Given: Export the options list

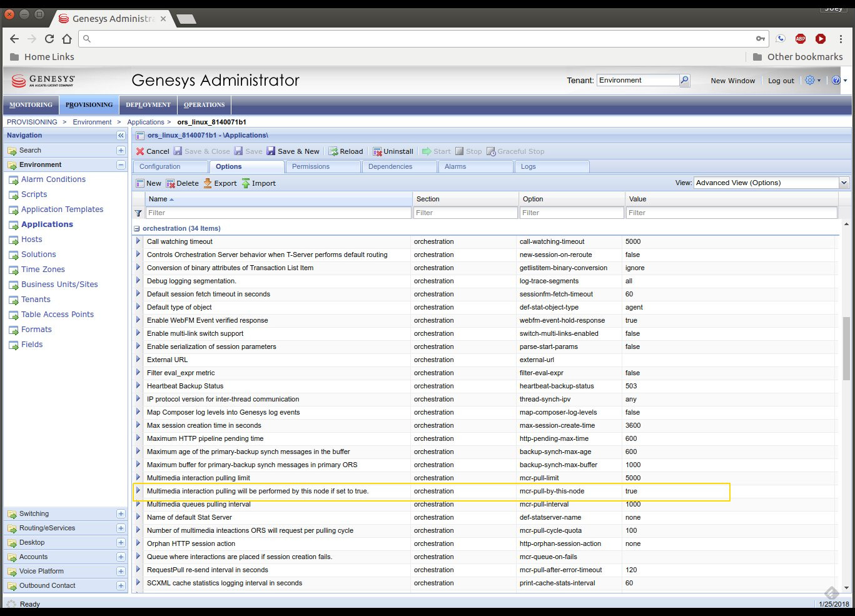Looking at the screenshot, I should (x=220, y=183).
